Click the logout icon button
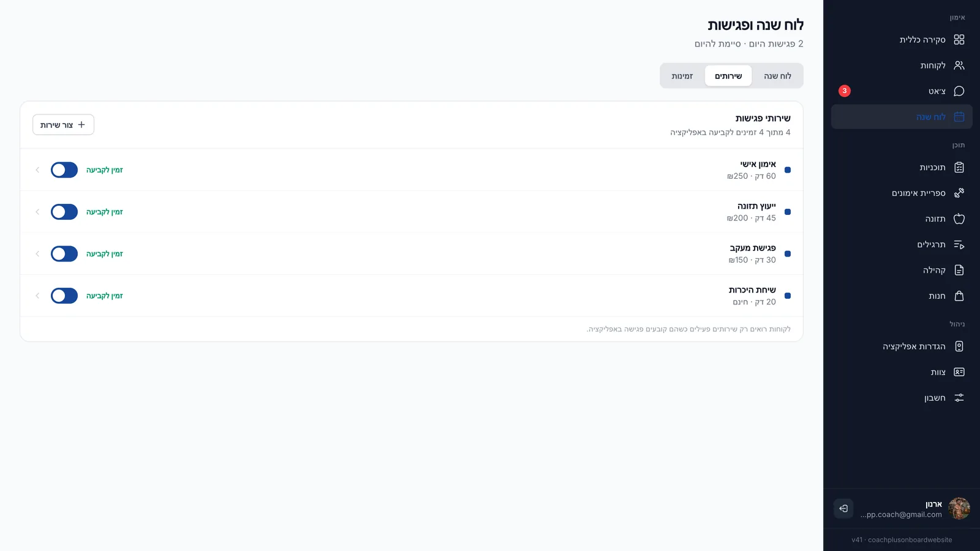The height and width of the screenshot is (551, 980). (843, 508)
